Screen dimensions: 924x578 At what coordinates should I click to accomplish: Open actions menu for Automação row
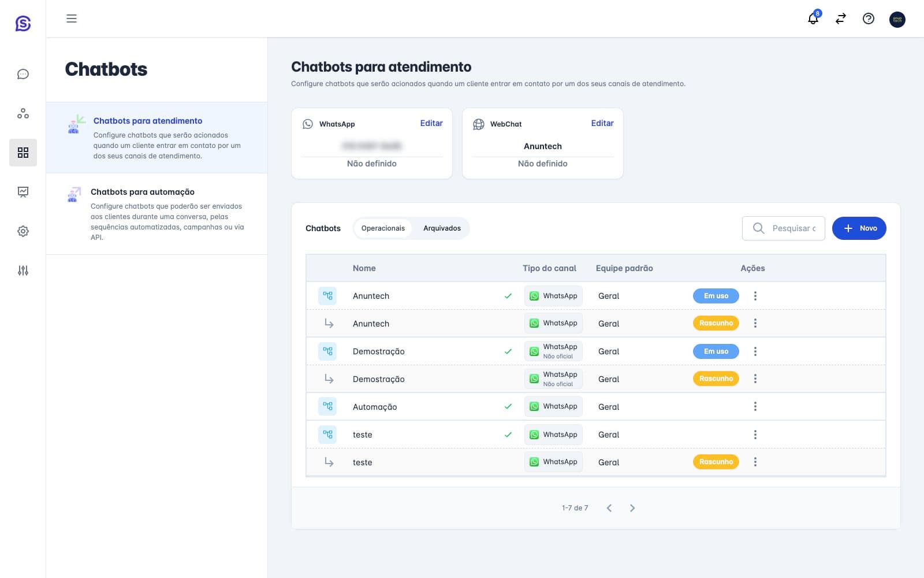point(755,407)
